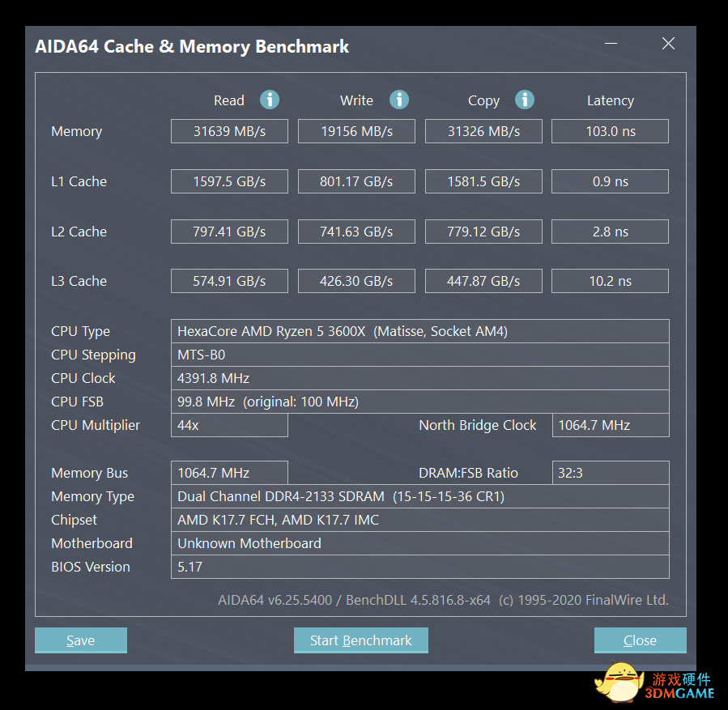Click CPU FSB value 99.8 MHz

[x=419, y=402]
